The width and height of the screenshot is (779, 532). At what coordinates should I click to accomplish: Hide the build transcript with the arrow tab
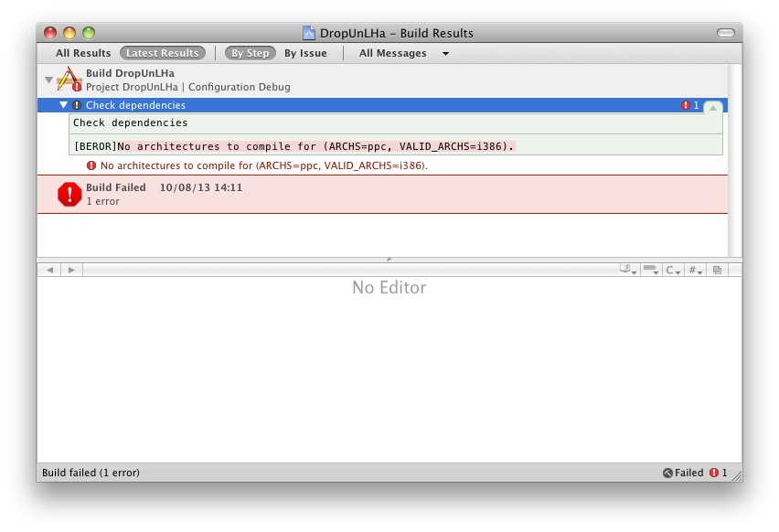pos(713,107)
